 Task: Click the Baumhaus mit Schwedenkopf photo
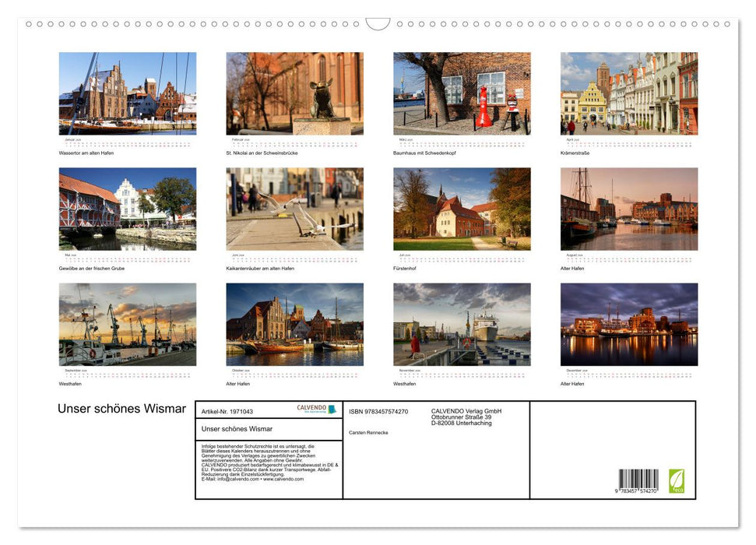(462, 93)
